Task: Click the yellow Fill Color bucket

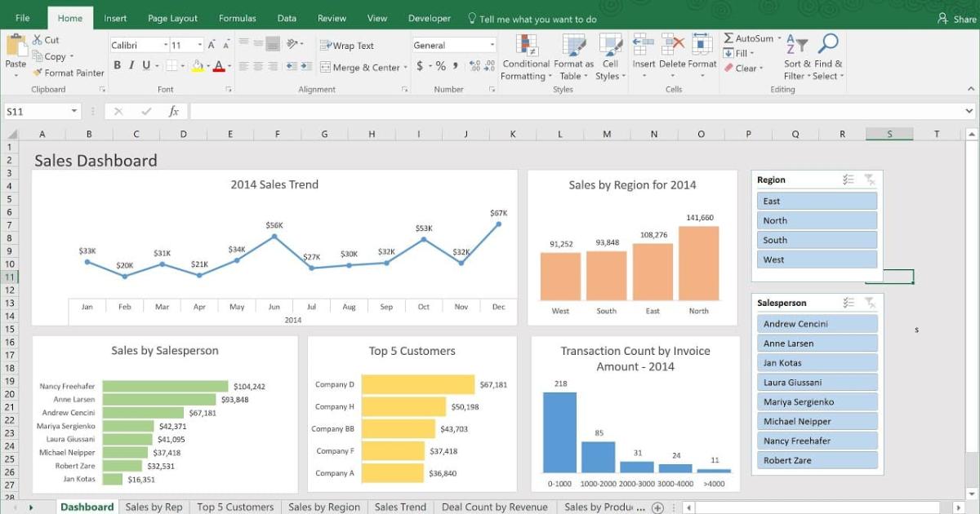Action: pyautogui.click(x=198, y=66)
